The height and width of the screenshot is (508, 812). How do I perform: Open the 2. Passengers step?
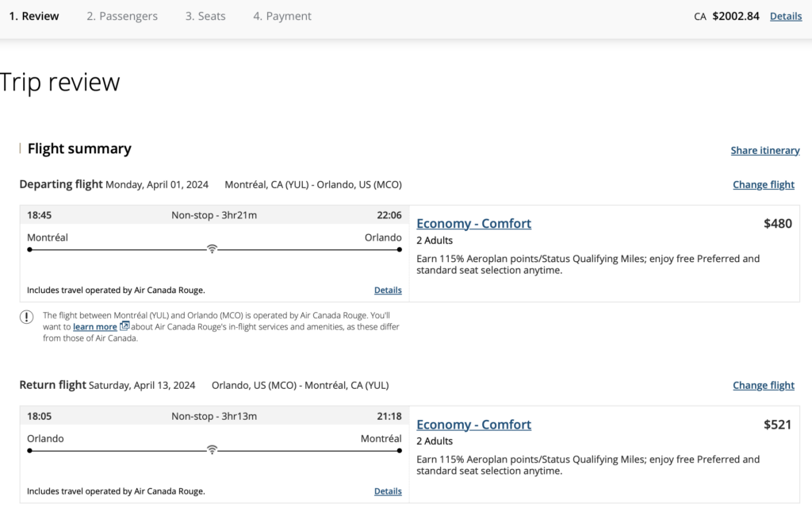point(122,16)
